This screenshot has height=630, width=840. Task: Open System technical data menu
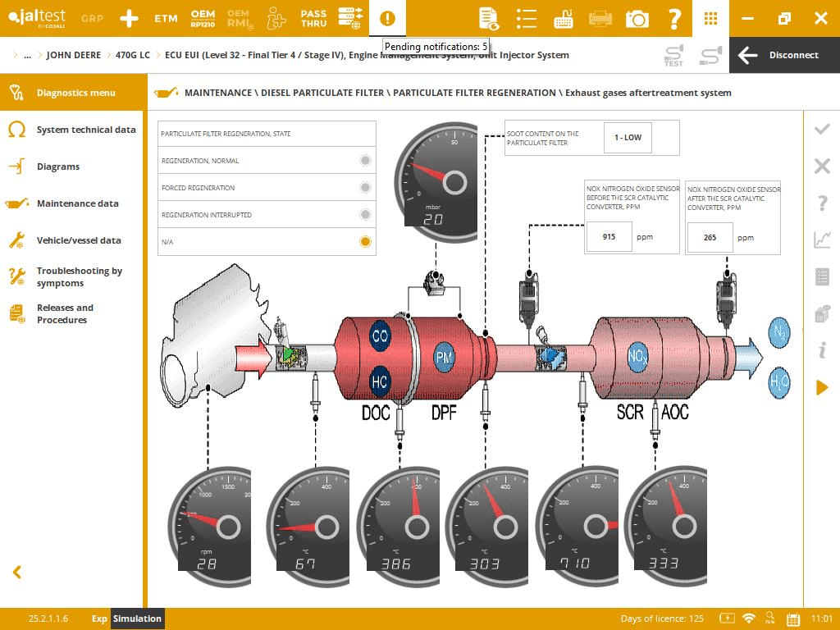tap(85, 130)
